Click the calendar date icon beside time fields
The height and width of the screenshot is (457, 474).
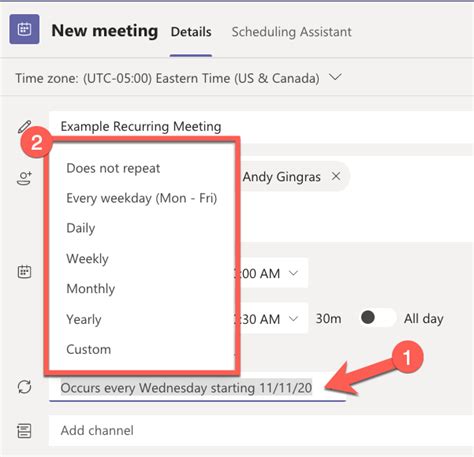pos(24,272)
